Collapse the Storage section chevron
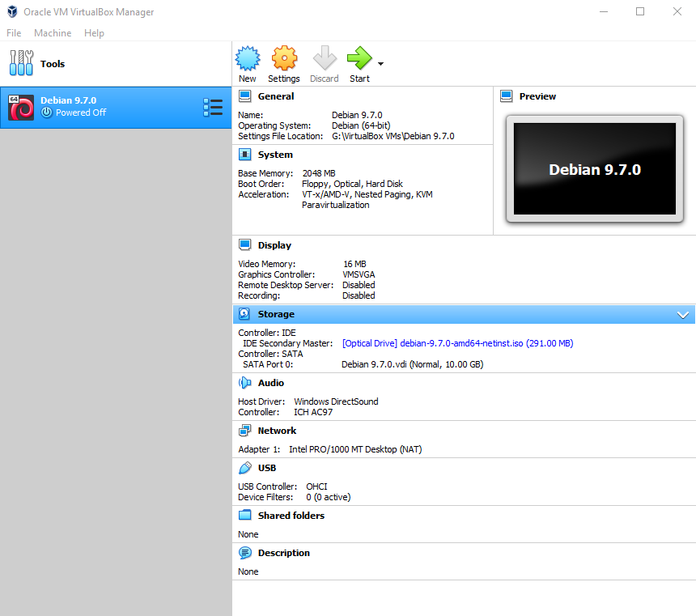Image resolution: width=696 pixels, height=616 pixels. click(683, 315)
